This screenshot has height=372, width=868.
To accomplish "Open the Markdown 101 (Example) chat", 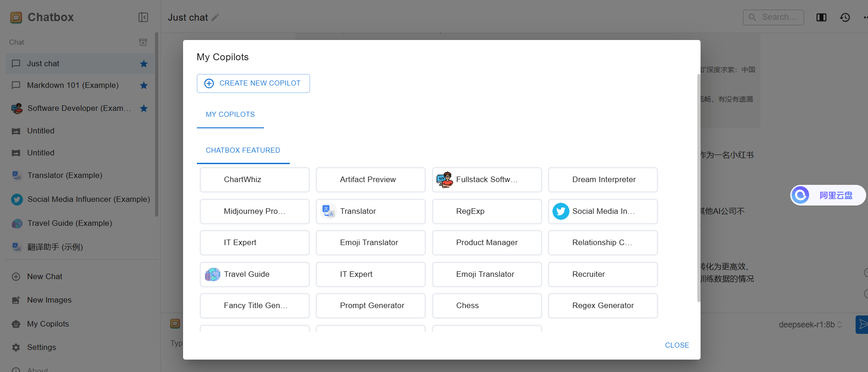I will point(80,86).
